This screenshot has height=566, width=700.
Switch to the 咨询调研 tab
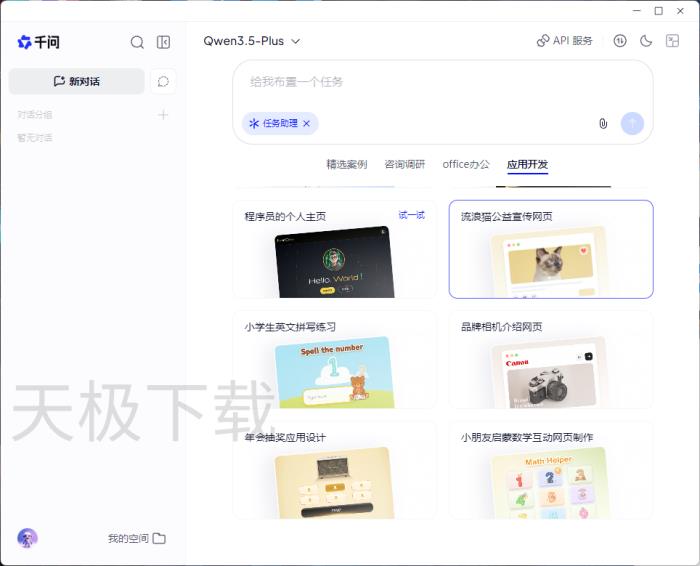404,164
